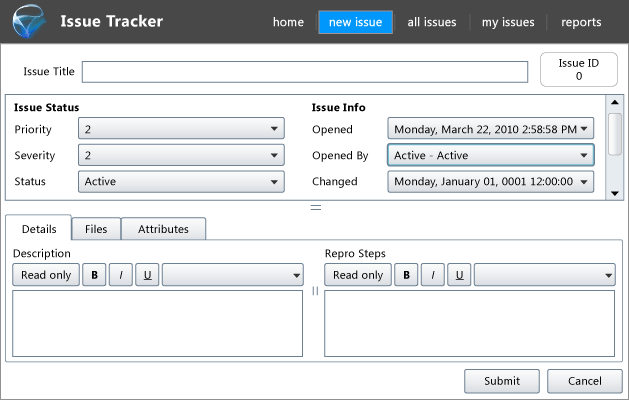Toggle Underline in Description toolbar
629x400 pixels.
pyautogui.click(x=147, y=275)
